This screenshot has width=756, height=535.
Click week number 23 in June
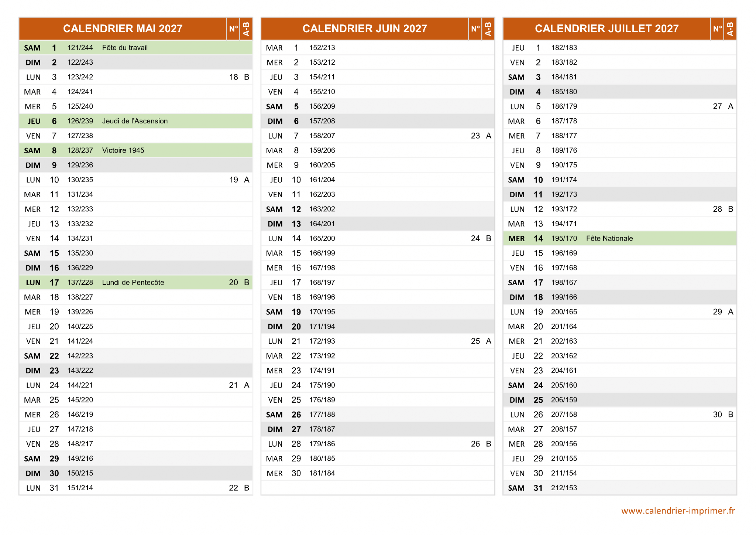click(x=475, y=136)
